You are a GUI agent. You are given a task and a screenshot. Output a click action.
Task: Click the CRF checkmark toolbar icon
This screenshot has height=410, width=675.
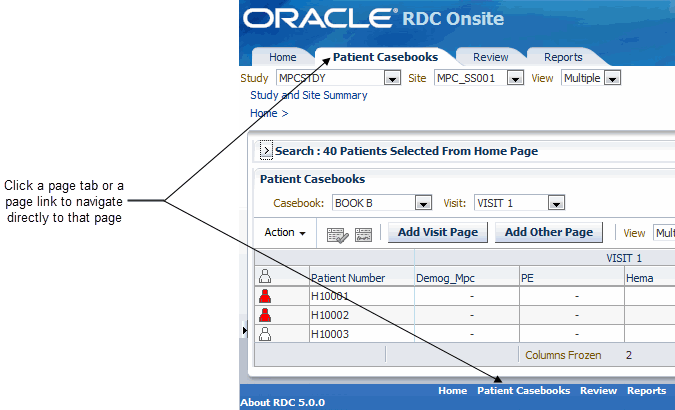[x=338, y=235]
